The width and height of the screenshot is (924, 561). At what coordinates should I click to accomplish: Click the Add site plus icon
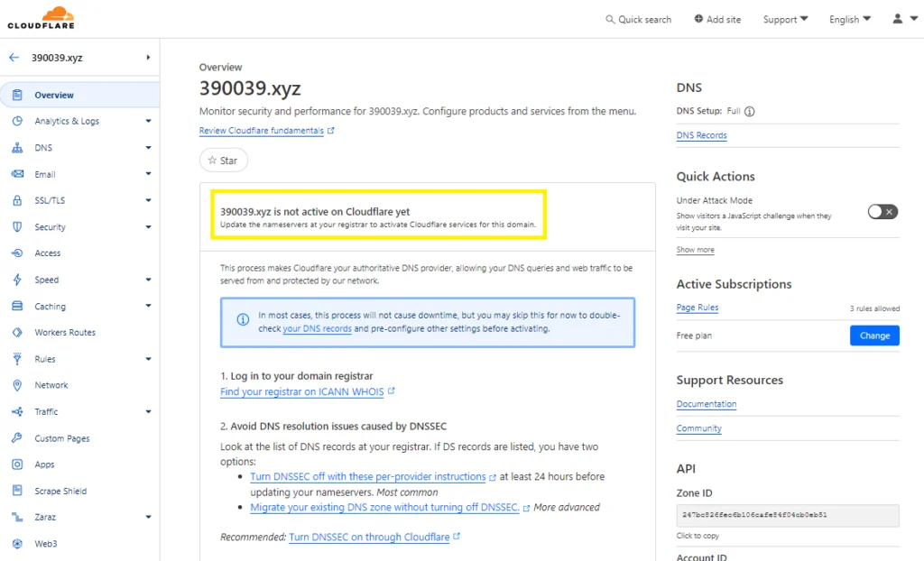click(698, 19)
